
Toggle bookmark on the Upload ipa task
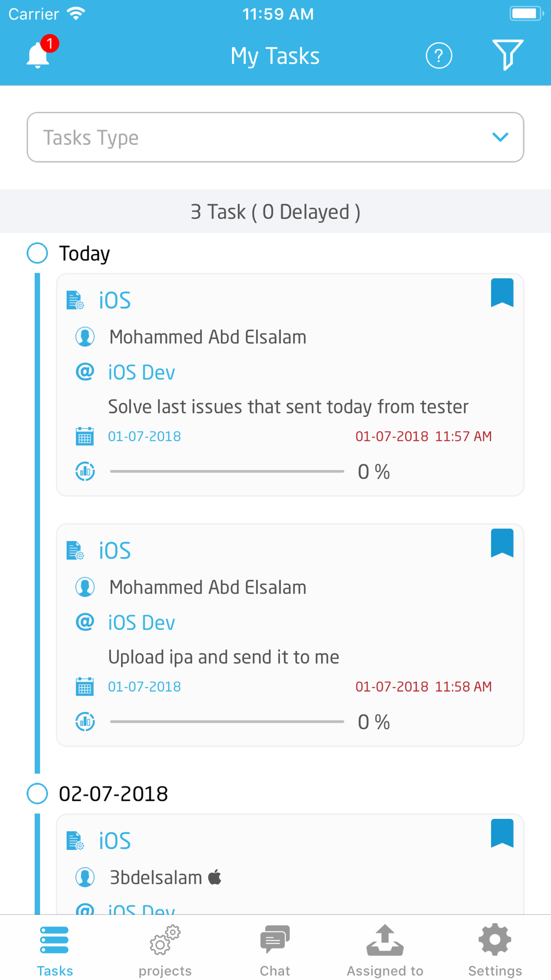click(502, 543)
